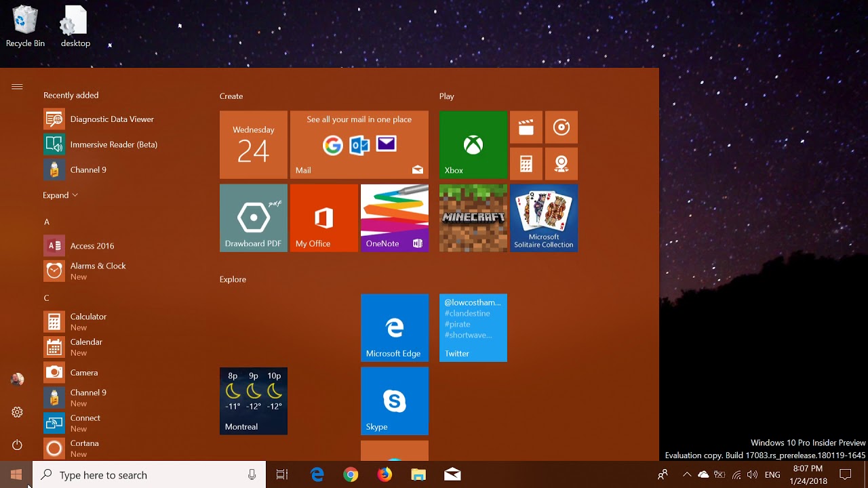This screenshot has width=868, height=488.
Task: Activate the Cortana microphone icon
Action: tap(252, 475)
